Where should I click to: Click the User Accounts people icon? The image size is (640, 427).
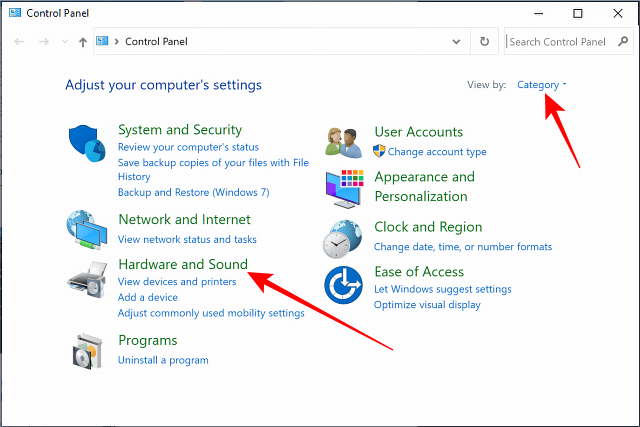pos(343,143)
